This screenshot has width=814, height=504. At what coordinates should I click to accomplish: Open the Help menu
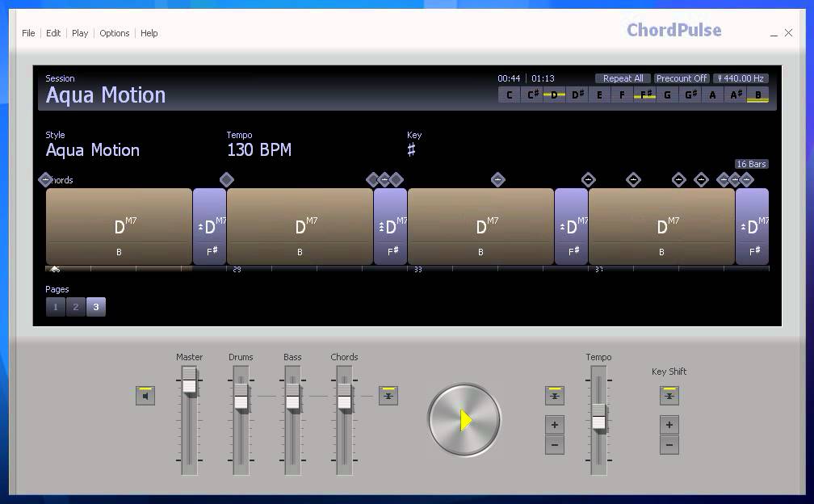point(149,33)
